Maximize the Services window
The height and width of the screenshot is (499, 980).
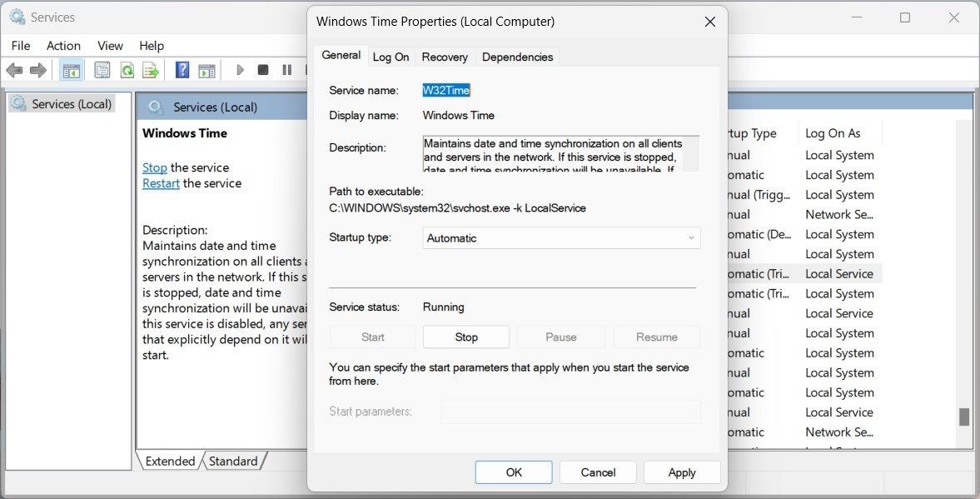click(905, 17)
